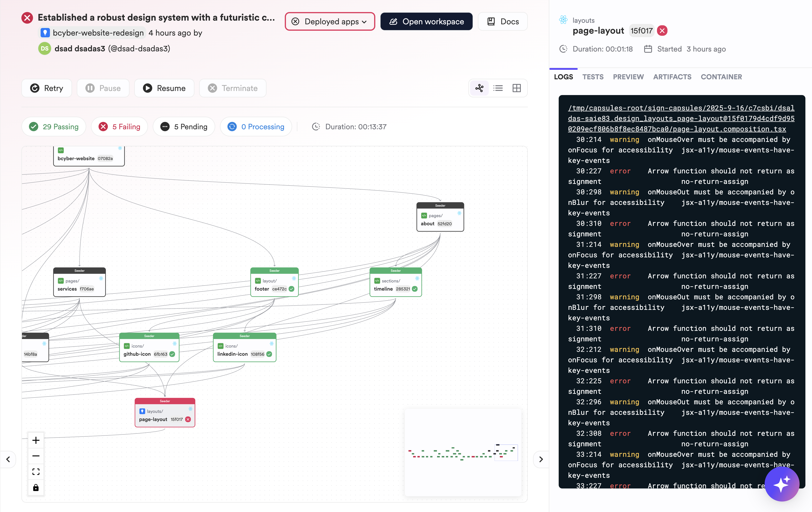Switch to graph view icon
The image size is (812, 512).
coord(479,88)
